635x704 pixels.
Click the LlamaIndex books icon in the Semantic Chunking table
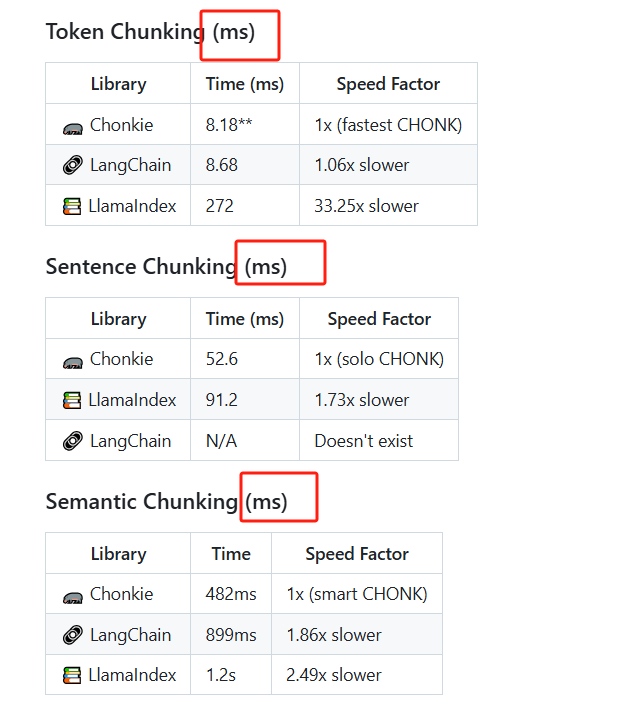tap(72, 675)
